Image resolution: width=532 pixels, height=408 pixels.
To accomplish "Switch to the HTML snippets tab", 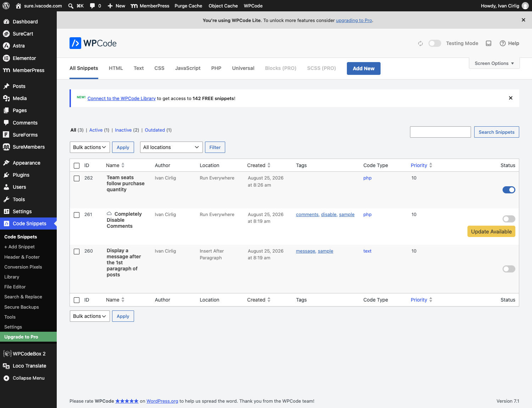I will pyautogui.click(x=116, y=68).
